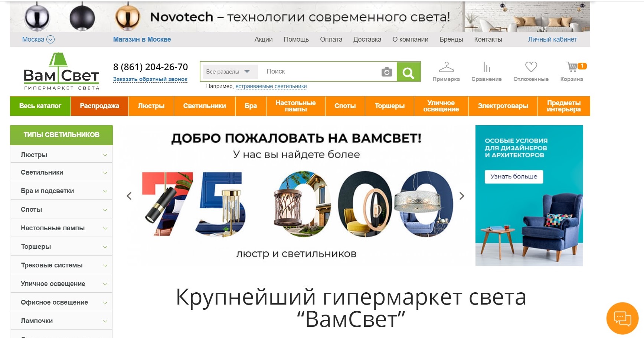644x338 pixels.
Task: Open the Распродажа menu item
Action: pyautogui.click(x=99, y=106)
